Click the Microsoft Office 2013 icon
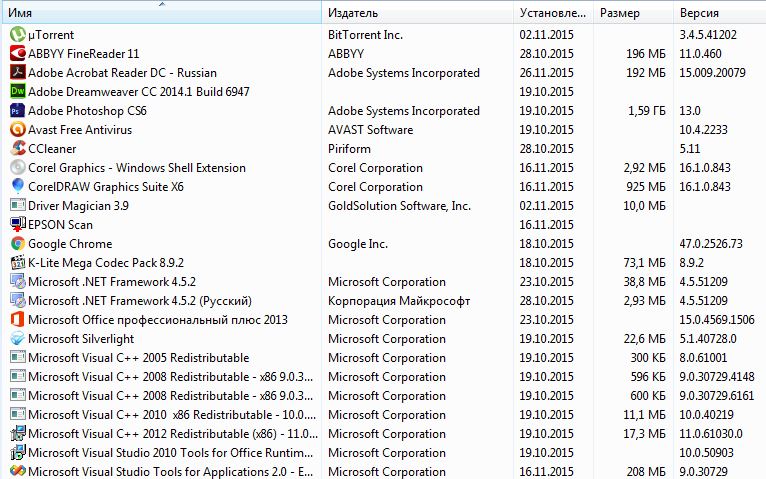 [18, 319]
